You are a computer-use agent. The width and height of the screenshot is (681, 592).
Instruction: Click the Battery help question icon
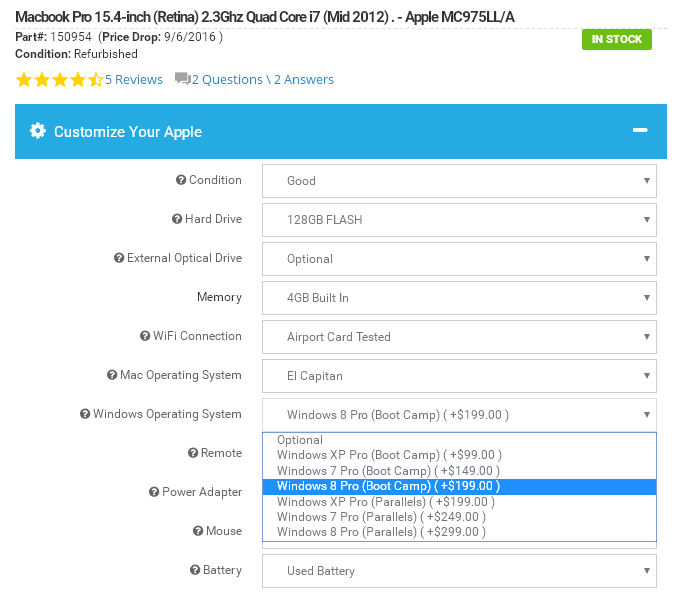195,570
